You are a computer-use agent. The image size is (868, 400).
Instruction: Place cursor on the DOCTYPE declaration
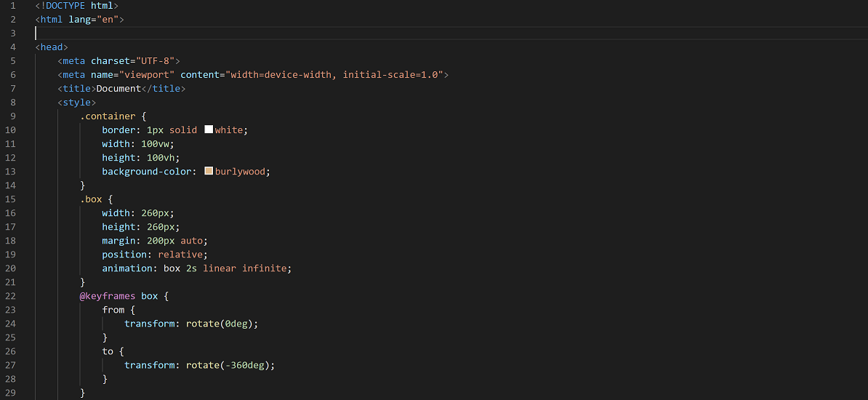pos(76,6)
